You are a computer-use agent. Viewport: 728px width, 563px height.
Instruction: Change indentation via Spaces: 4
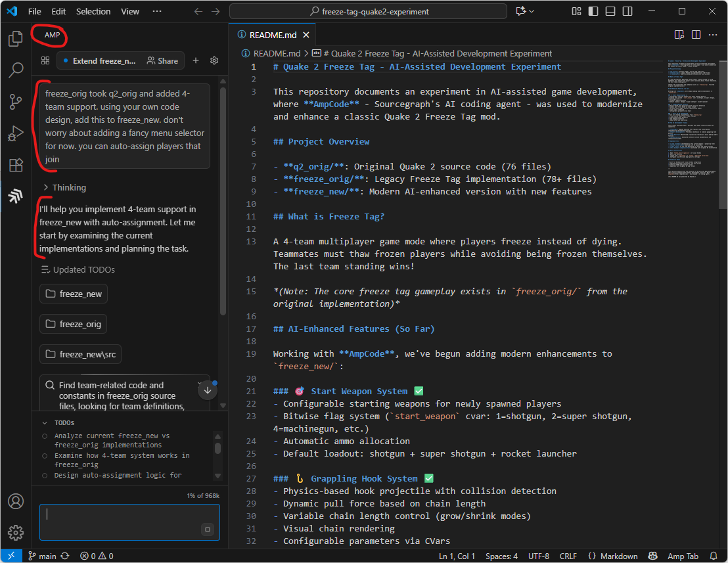(501, 556)
